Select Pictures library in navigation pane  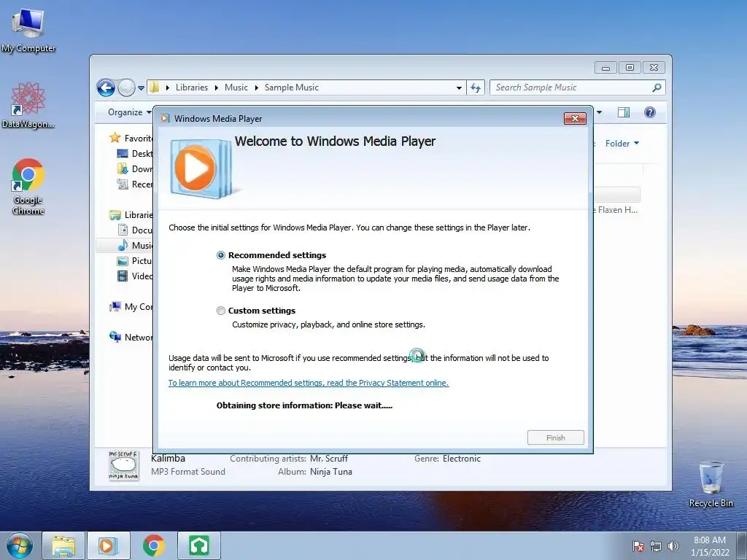tap(135, 261)
